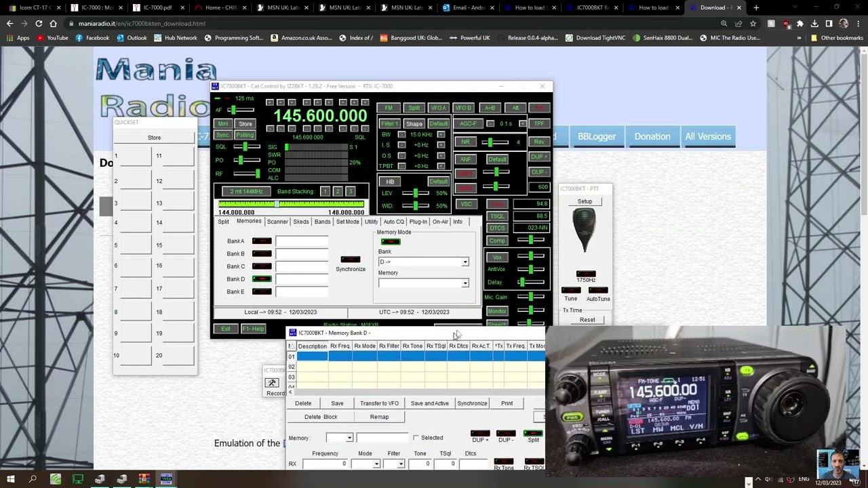Click the Save and Active button
868x488 pixels.
(429, 403)
